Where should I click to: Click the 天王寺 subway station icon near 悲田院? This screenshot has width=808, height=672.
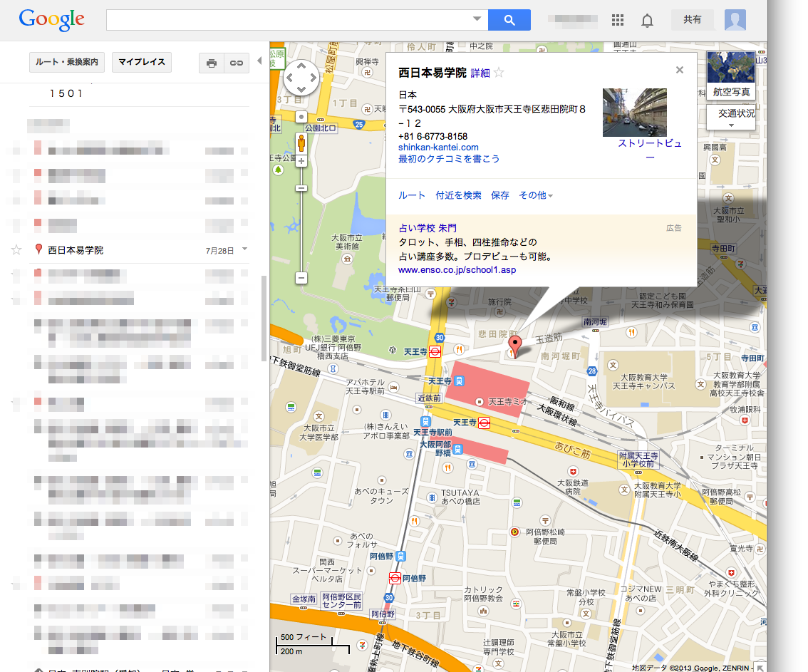coord(435,352)
